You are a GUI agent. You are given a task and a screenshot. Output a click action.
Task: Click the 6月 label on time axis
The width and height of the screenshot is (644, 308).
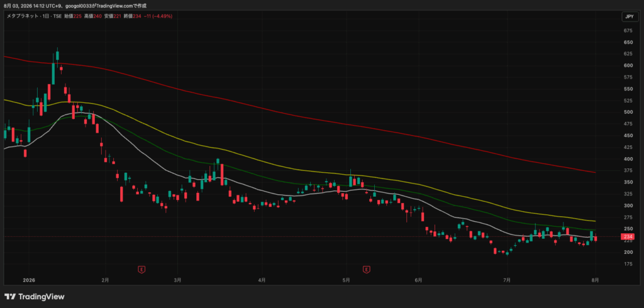418,280
